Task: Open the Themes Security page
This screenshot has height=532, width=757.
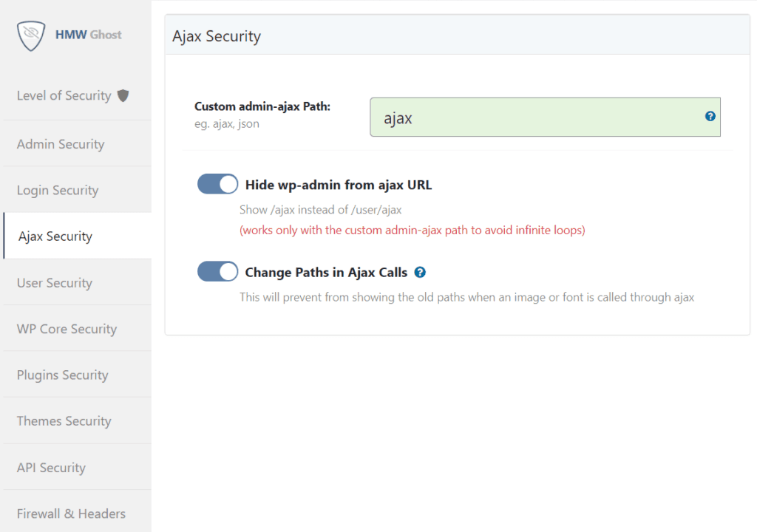Action: 64,421
